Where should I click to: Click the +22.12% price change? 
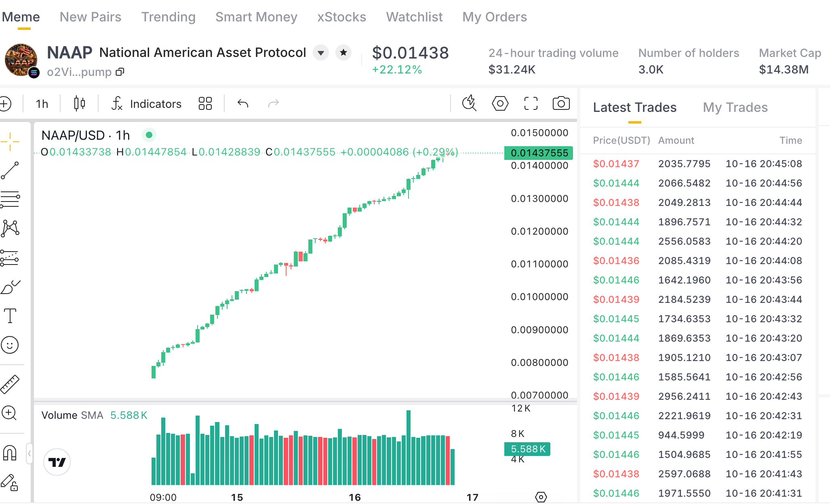pyautogui.click(x=397, y=69)
